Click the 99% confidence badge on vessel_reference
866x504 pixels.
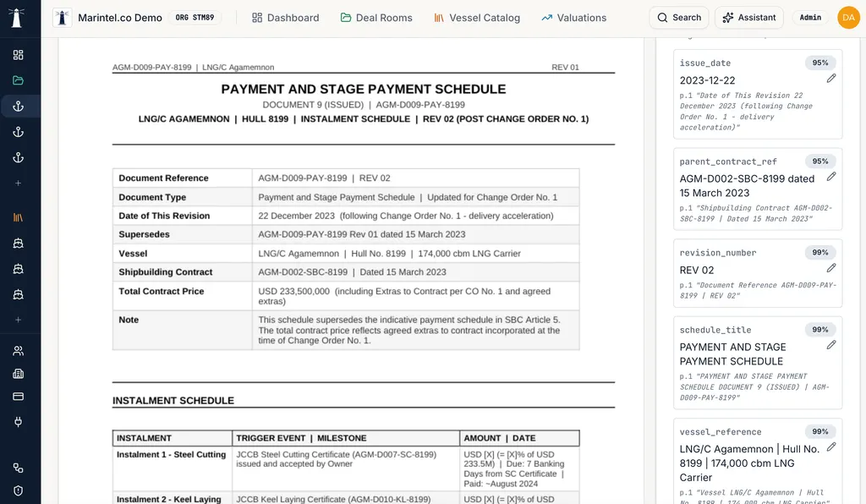coord(820,431)
